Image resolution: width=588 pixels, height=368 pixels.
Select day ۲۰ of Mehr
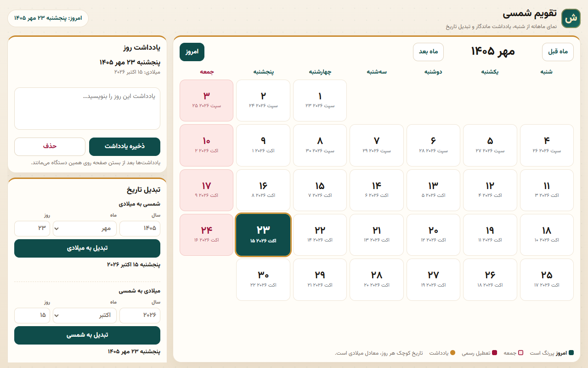[x=433, y=235]
